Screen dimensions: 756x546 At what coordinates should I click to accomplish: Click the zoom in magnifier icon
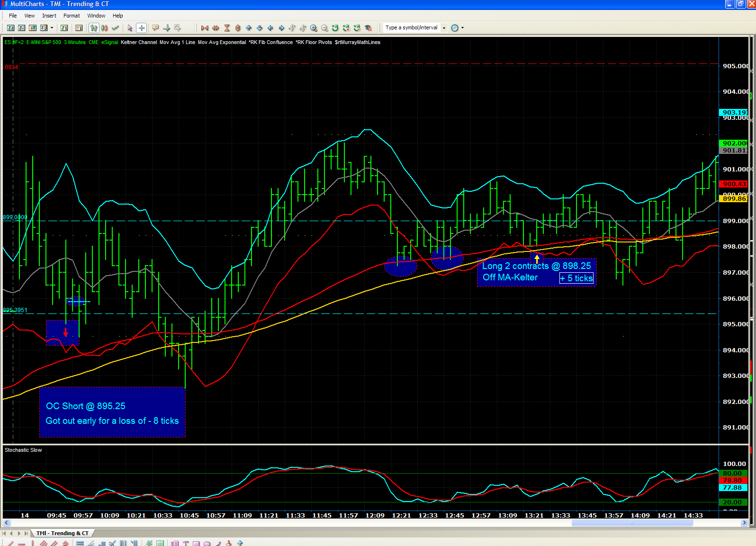coord(314,28)
